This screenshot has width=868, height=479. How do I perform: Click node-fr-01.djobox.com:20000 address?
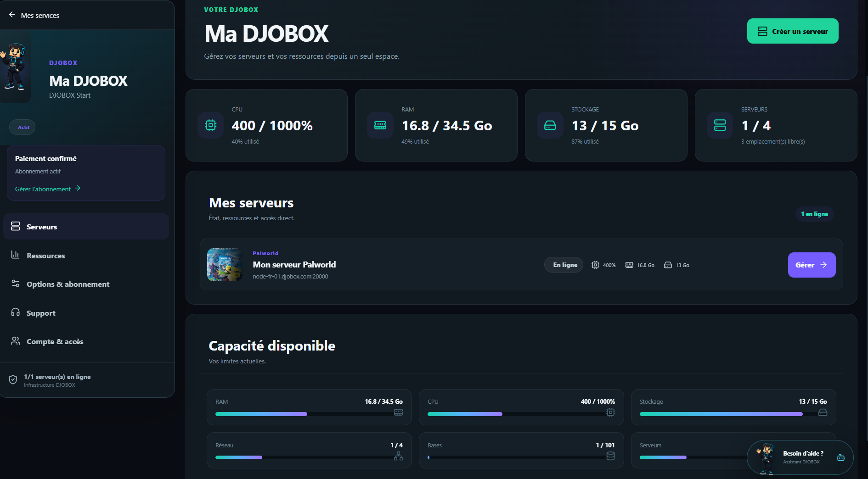[290, 276]
